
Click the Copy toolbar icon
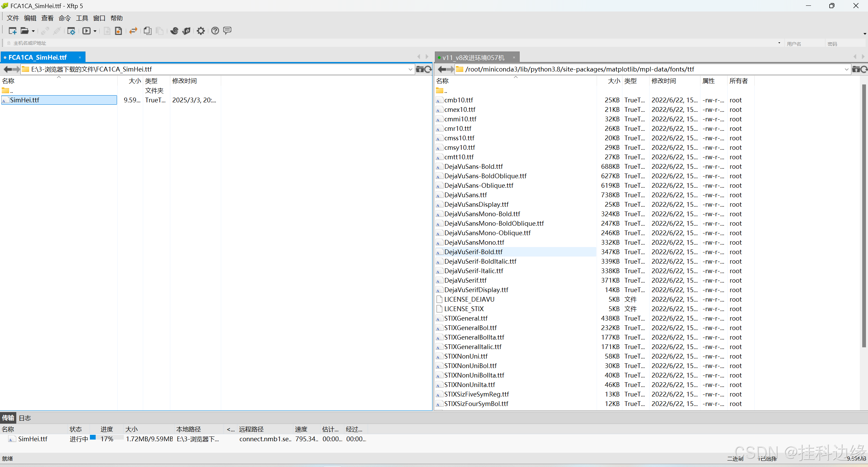pos(148,31)
